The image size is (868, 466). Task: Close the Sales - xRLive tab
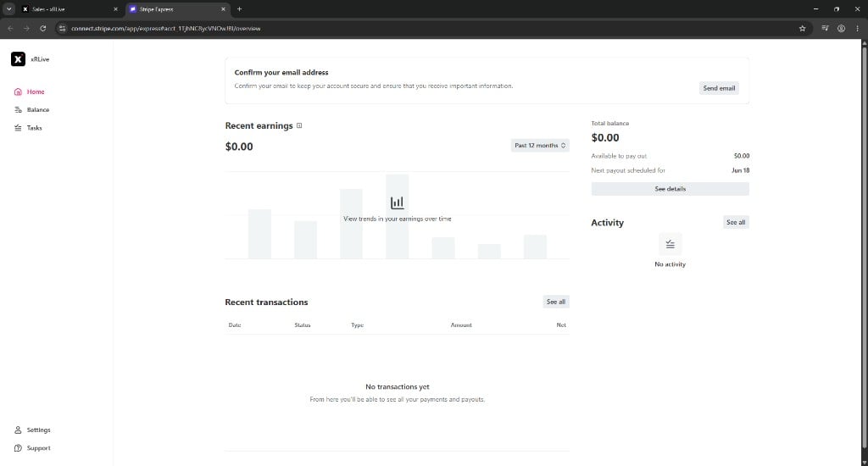115,9
